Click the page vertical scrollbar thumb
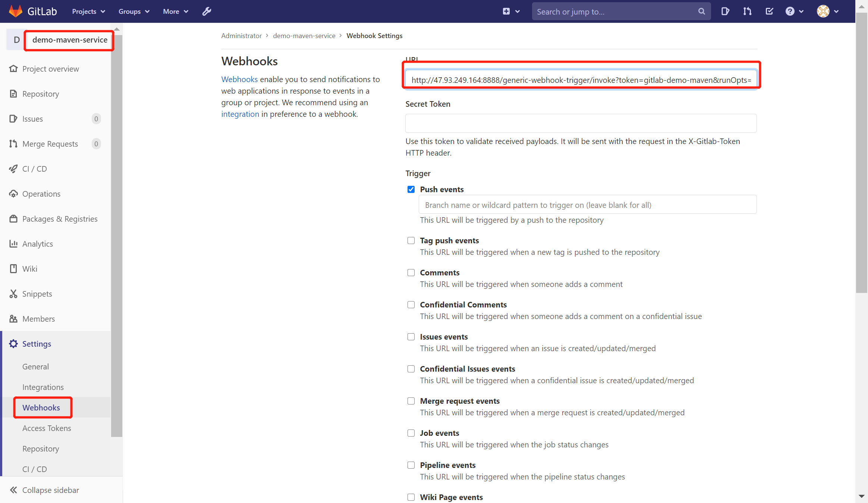Viewport: 868px width, 503px height. tap(861, 153)
